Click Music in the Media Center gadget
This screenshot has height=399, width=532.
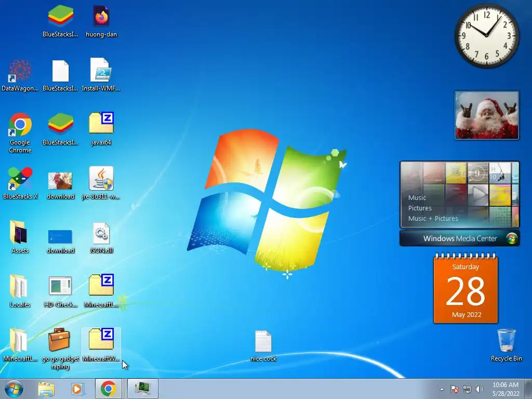(x=417, y=197)
